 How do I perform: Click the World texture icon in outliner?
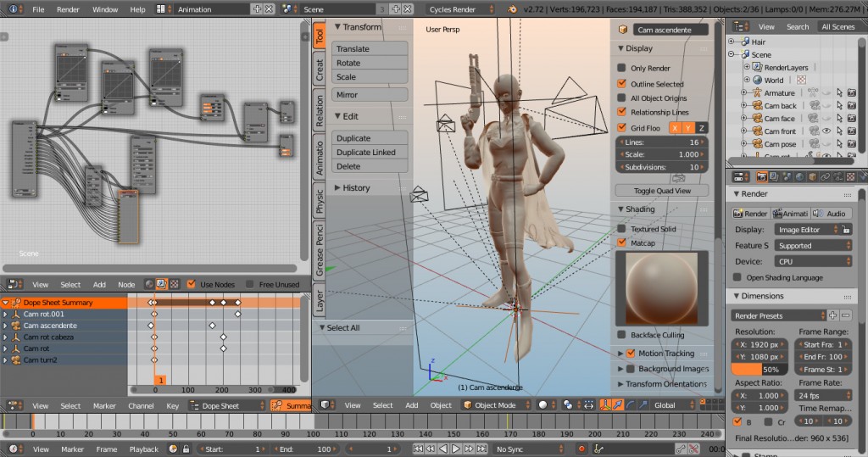[x=801, y=81]
